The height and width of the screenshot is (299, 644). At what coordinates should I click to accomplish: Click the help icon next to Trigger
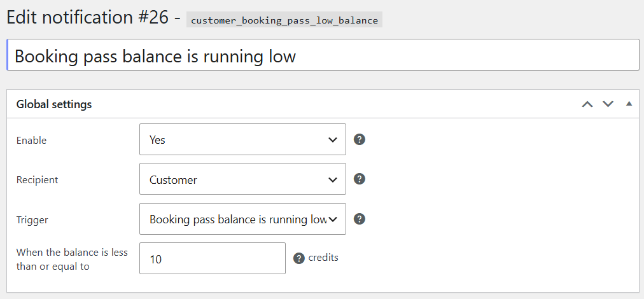[360, 219]
